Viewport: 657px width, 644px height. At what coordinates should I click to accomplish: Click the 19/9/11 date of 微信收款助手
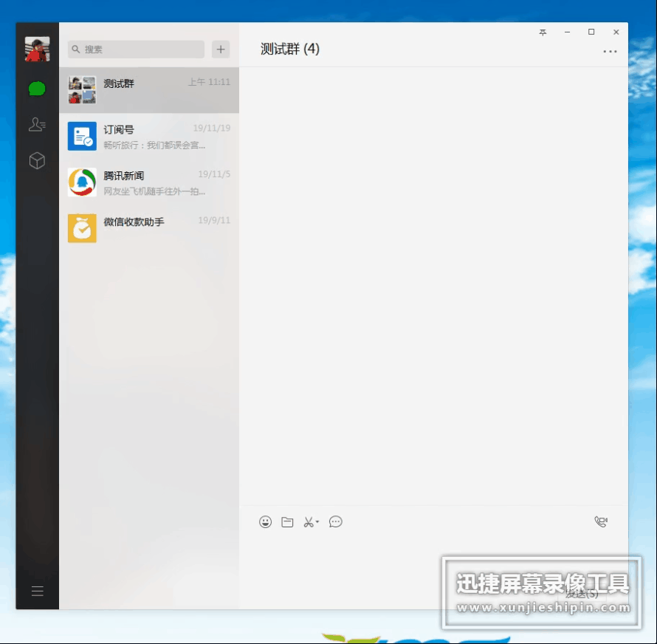pyautogui.click(x=214, y=220)
